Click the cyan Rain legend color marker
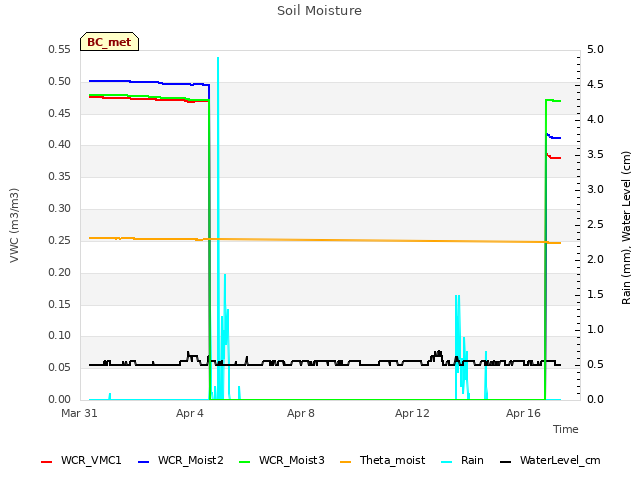This screenshot has height=480, width=640. 447,462
